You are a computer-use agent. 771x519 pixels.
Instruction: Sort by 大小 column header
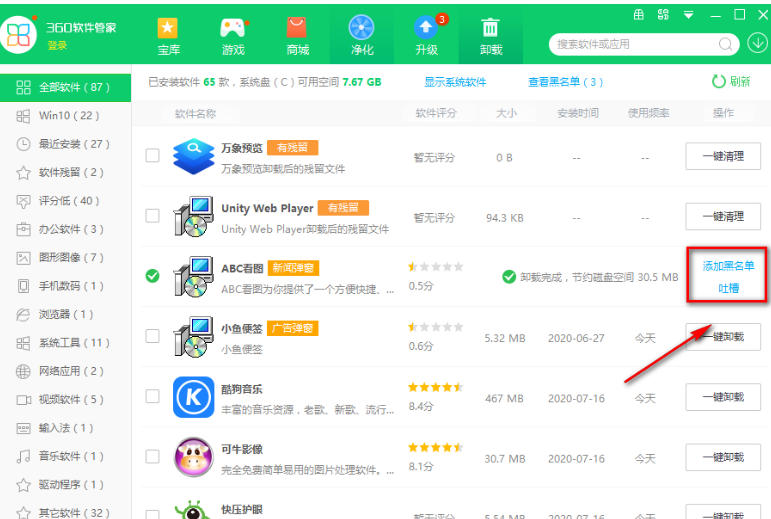click(x=506, y=113)
